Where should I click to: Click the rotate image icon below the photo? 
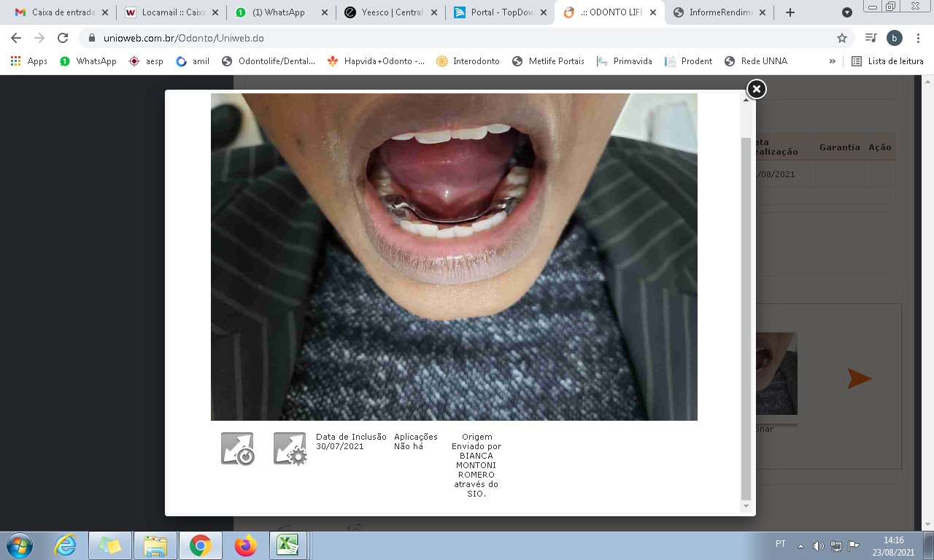237,448
